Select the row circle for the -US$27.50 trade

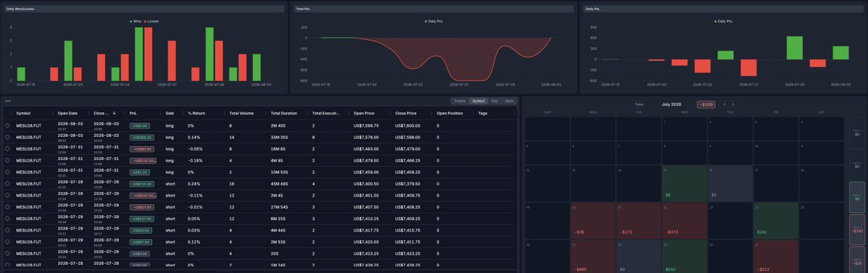pyautogui.click(x=7, y=206)
